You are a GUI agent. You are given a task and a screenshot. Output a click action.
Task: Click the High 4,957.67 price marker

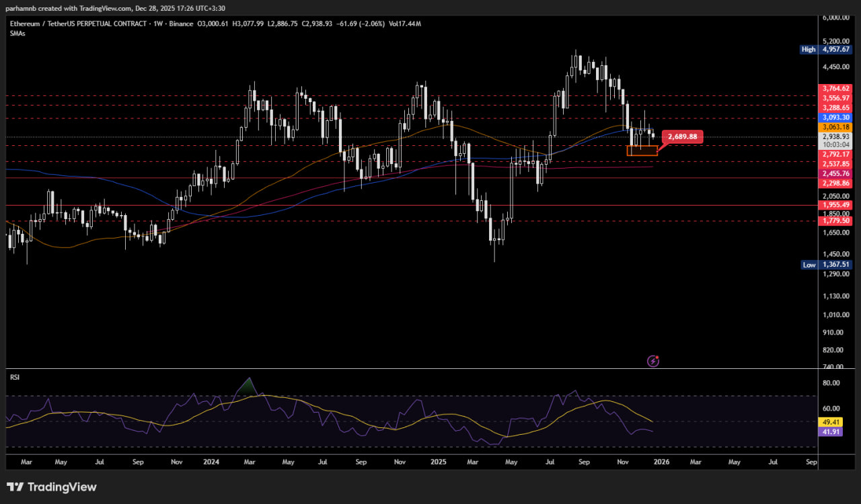[826, 49]
